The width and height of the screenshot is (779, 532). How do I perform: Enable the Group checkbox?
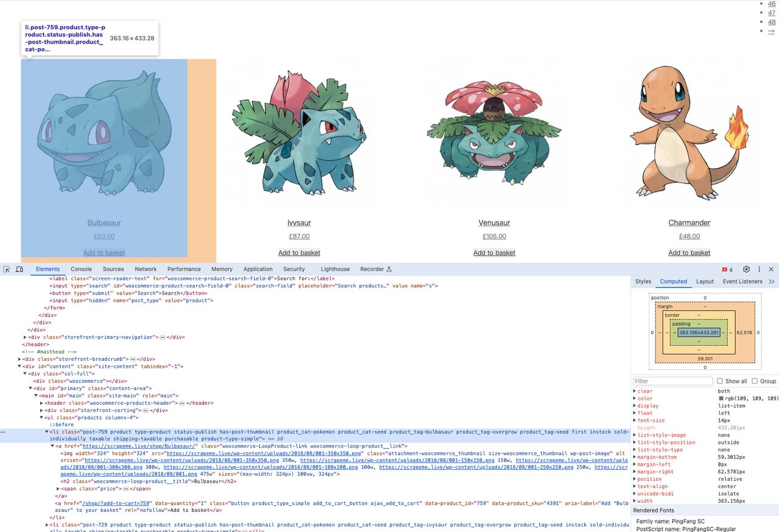(x=755, y=381)
